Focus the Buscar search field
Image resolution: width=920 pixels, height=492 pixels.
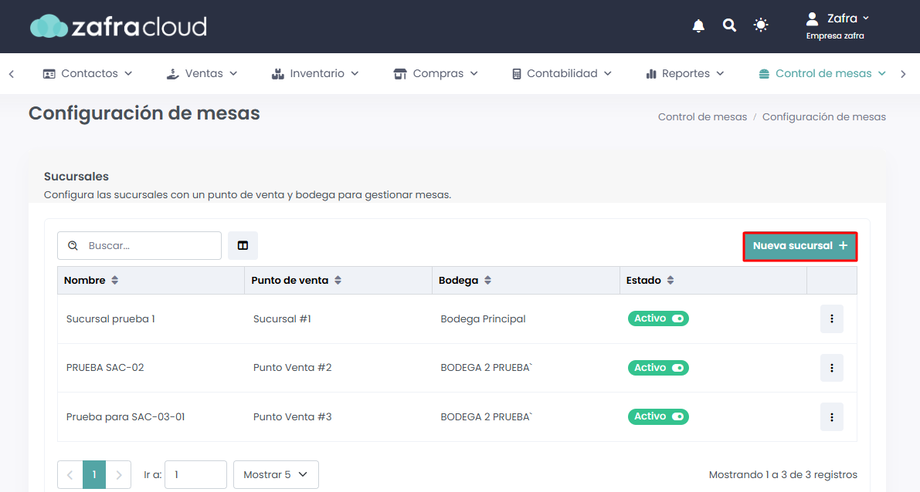click(139, 245)
